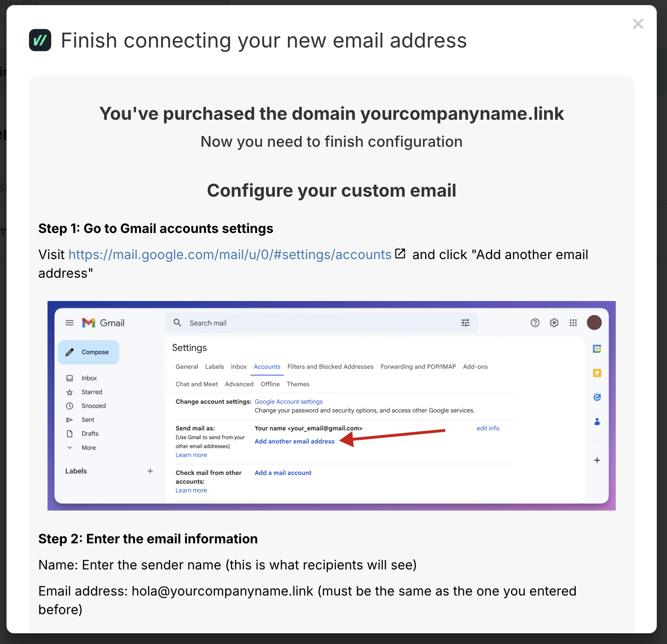Click "Add another email address" link
667x644 pixels.
[294, 441]
